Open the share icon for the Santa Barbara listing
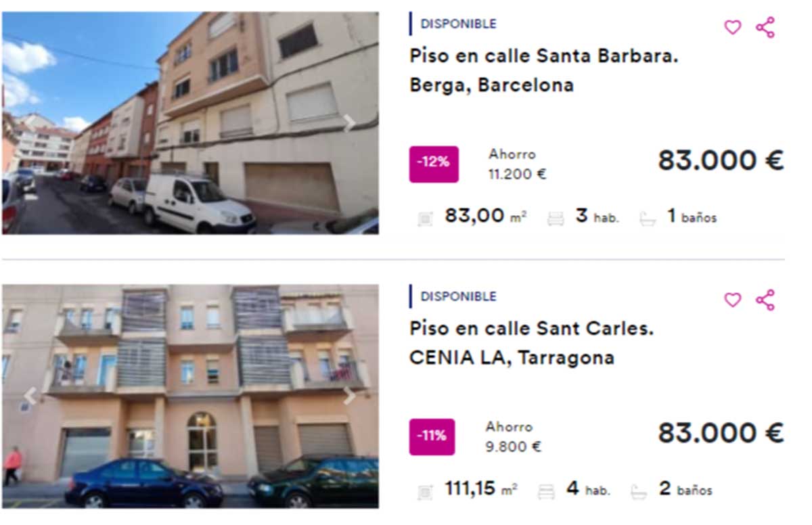 pos(765,28)
